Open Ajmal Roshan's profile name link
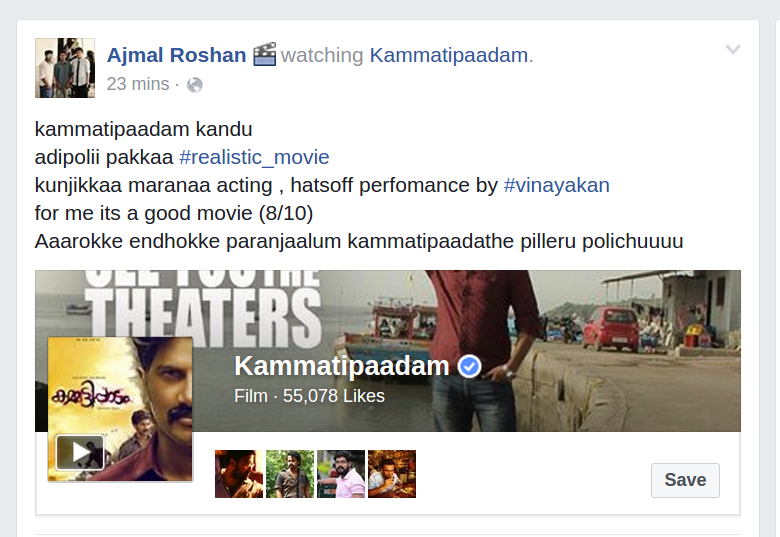The width and height of the screenshot is (780, 537). 177,55
